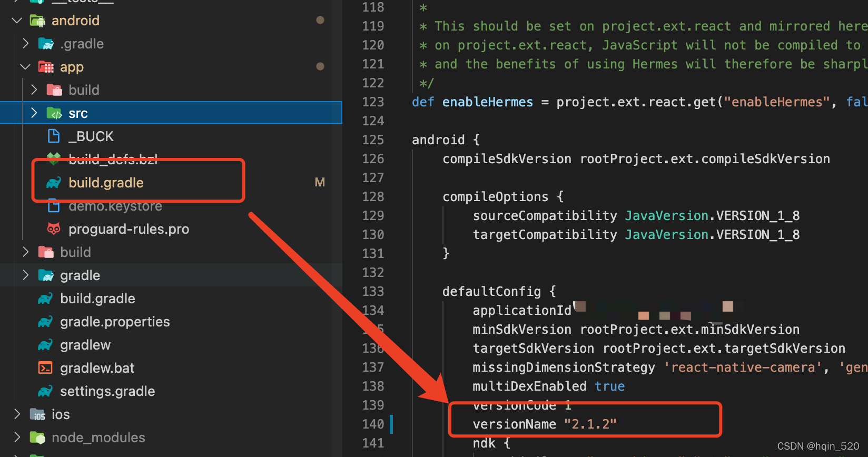The image size is (868, 457).
Task: Click the .gradle folder icon
Action: click(46, 44)
